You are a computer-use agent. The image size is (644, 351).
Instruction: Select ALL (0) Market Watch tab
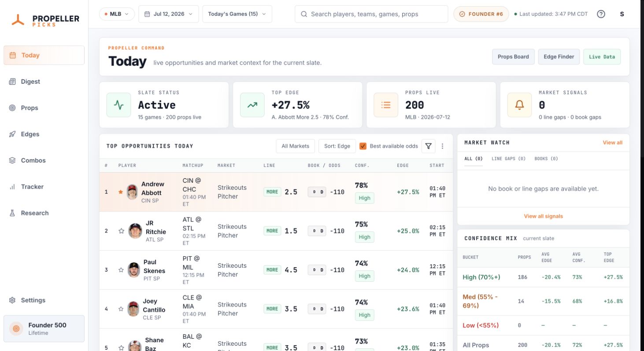tap(474, 159)
